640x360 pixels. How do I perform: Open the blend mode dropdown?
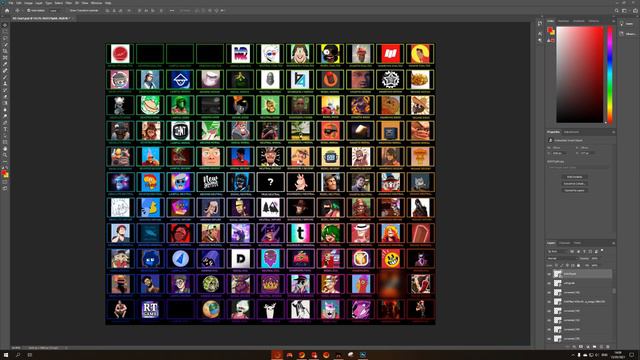point(562,258)
